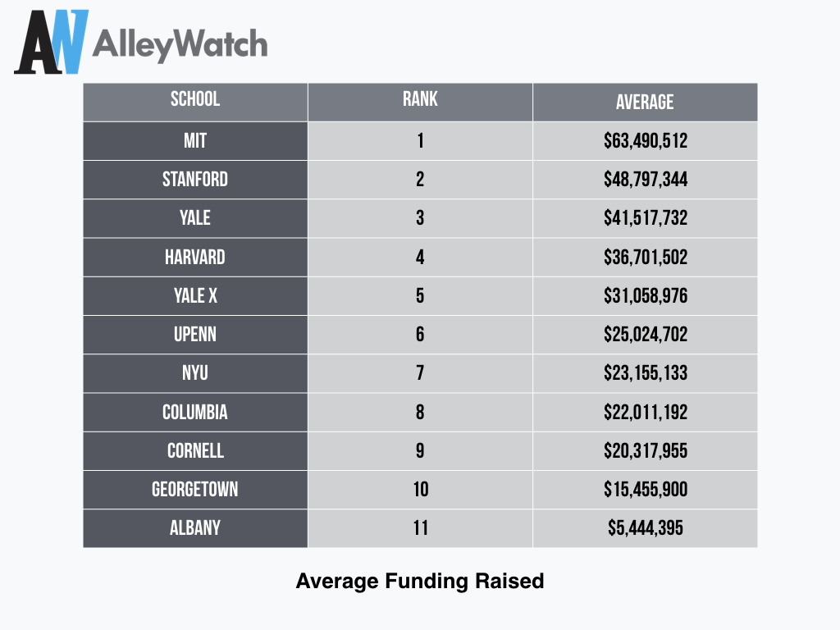Screen dimensions: 840x630
Task: Click the HARVARD school cell
Action: (x=195, y=258)
